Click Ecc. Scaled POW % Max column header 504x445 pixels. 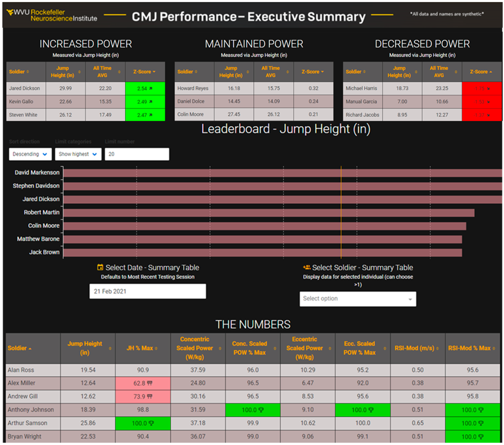pos(359,348)
